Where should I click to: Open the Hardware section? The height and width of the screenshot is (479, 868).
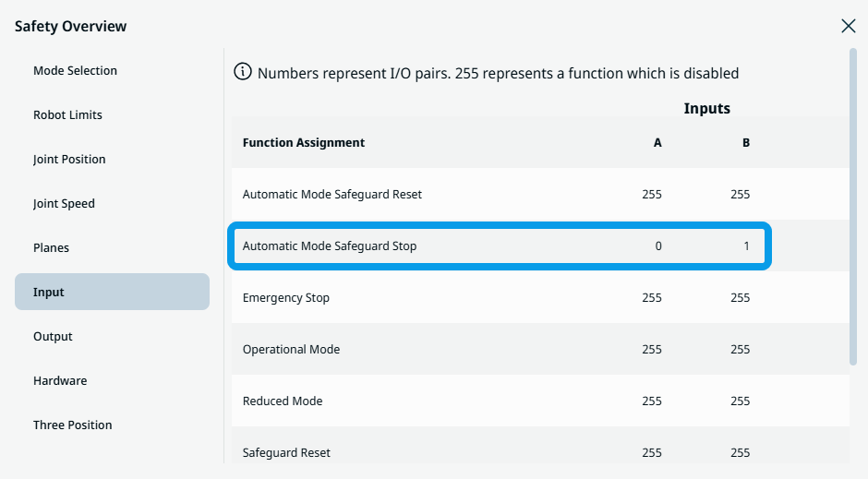coord(60,381)
